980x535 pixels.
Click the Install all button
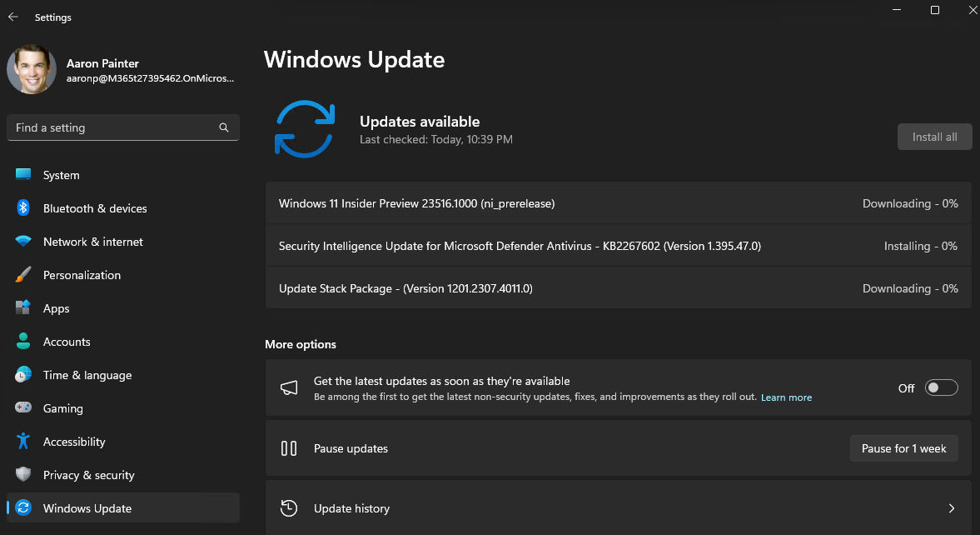pos(934,137)
